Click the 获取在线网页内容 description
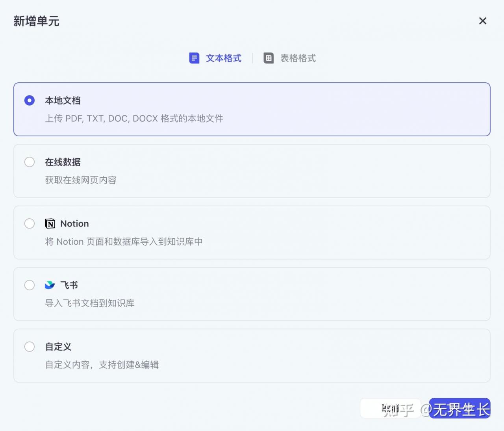 pyautogui.click(x=81, y=180)
